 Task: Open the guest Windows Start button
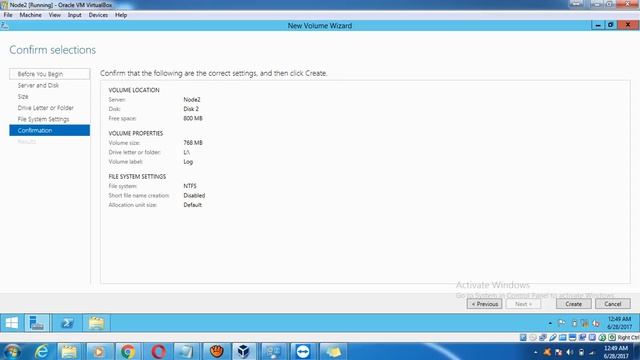point(12,323)
